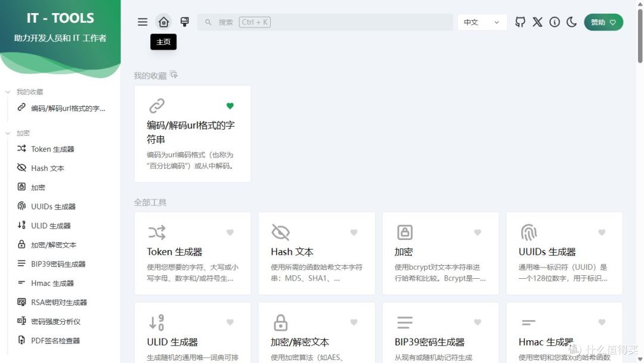Image resolution: width=644 pixels, height=363 pixels.
Task: Favorite the UUIDs 生成器 card heart
Action: coord(602,233)
